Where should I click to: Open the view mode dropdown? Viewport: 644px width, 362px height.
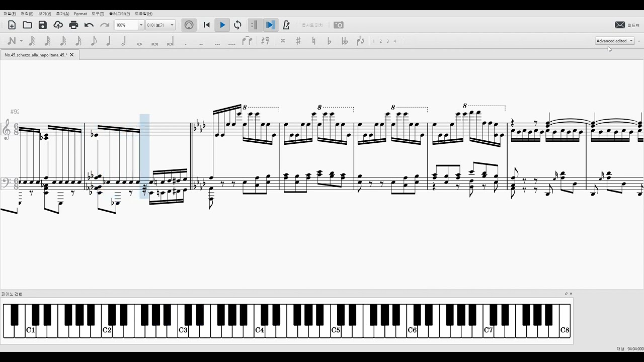(160, 25)
